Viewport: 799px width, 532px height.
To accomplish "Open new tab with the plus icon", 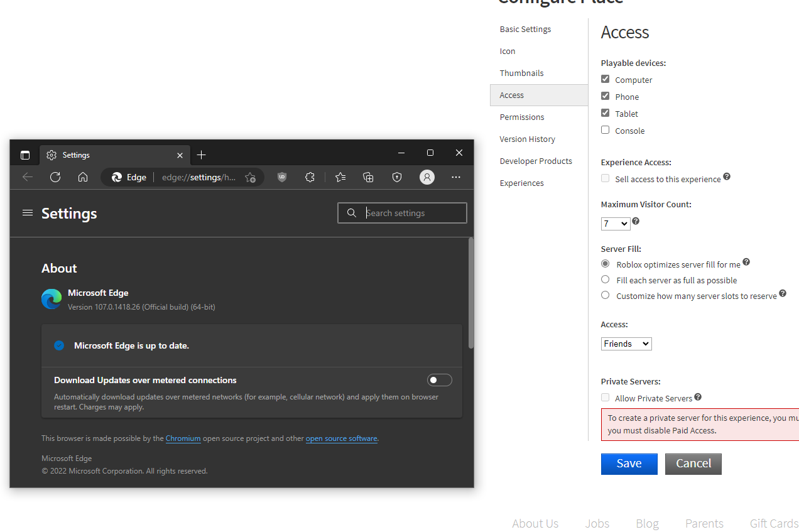I will click(201, 155).
